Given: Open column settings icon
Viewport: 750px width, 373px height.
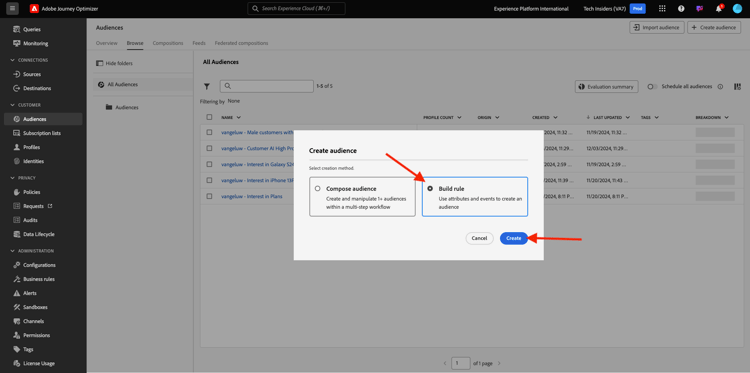Looking at the screenshot, I should 737,87.
